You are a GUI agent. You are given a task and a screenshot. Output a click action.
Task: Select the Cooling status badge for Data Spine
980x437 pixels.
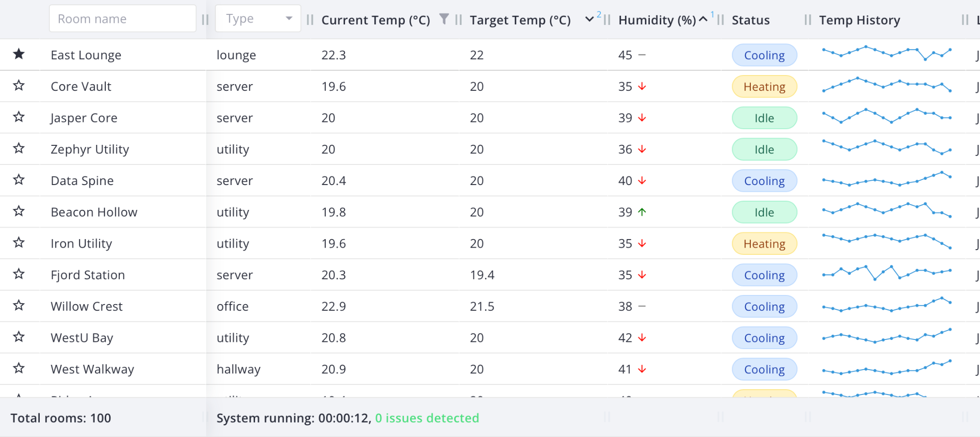pyautogui.click(x=764, y=181)
